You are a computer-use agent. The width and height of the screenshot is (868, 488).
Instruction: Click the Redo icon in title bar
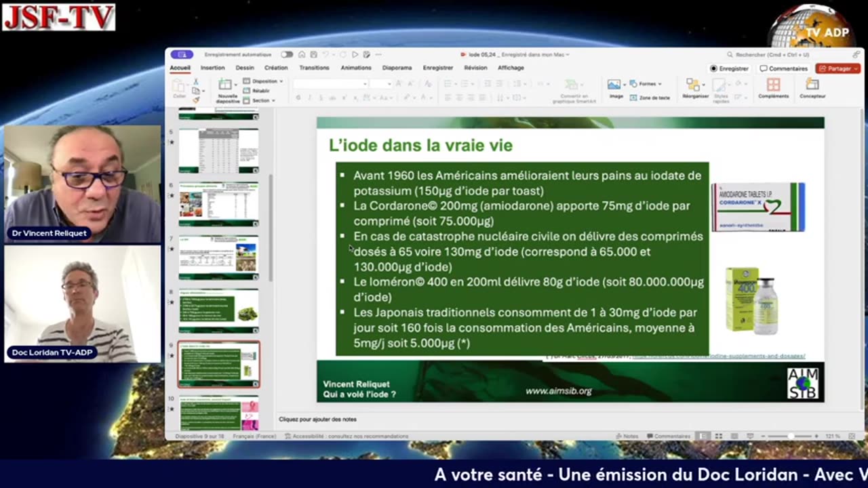tap(342, 54)
